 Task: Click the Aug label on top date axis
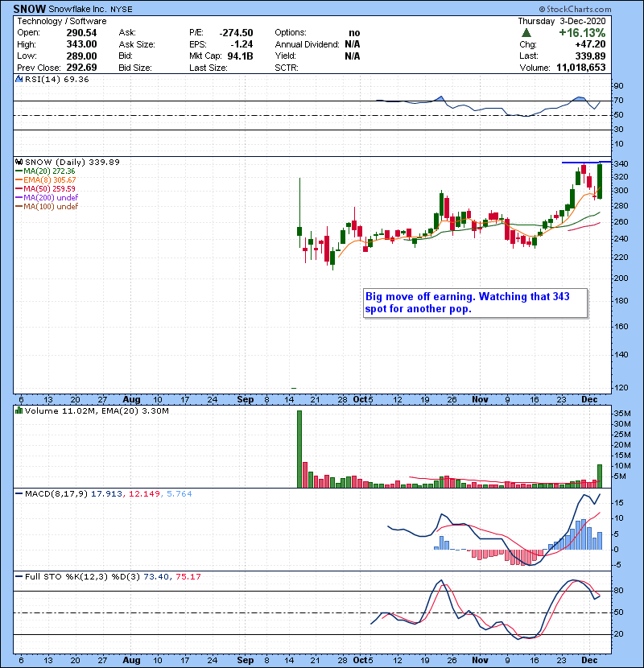[131, 399]
